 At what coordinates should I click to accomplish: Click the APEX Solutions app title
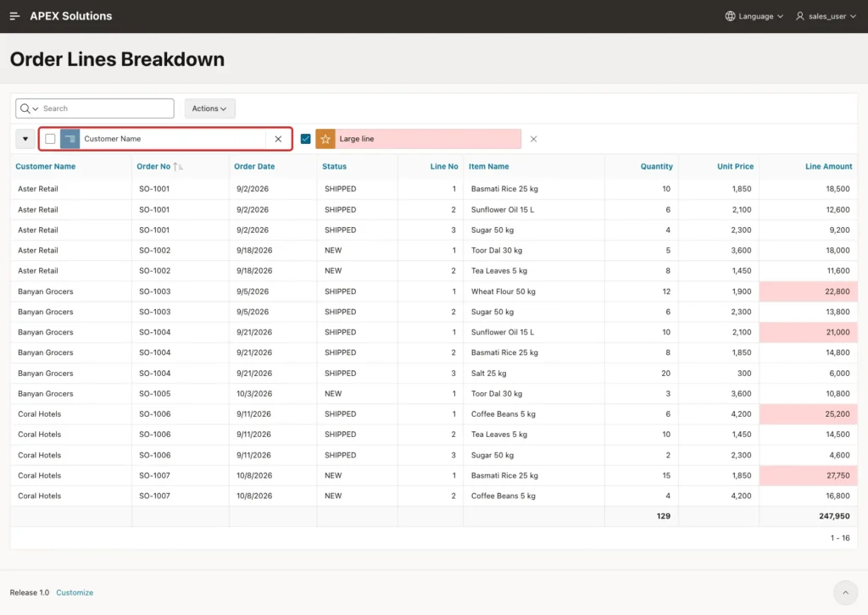click(71, 16)
